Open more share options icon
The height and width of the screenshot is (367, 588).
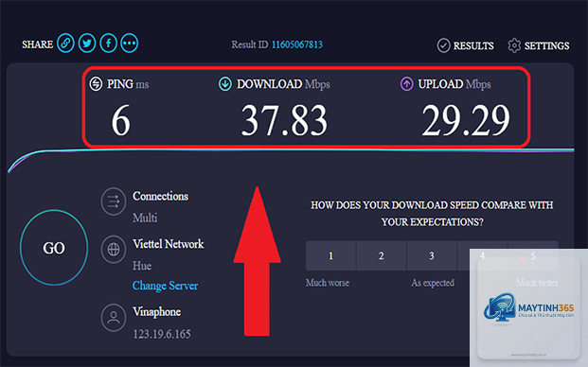pos(130,44)
